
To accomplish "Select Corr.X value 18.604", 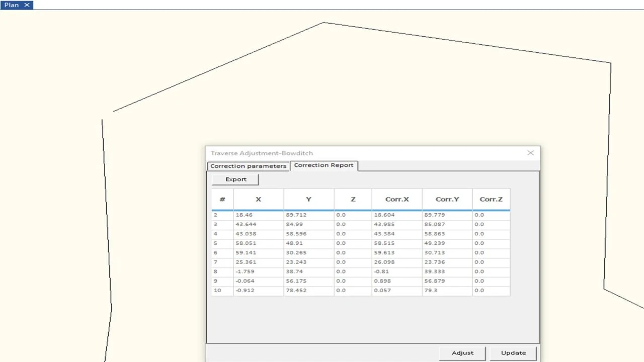I will (x=397, y=215).
